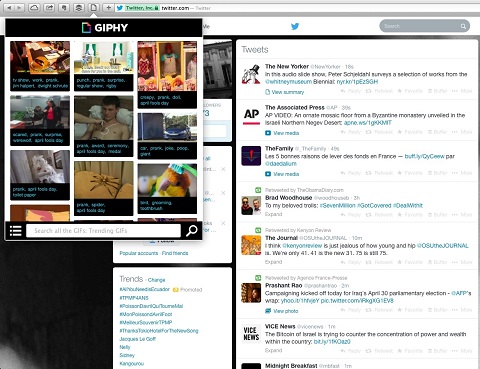Open the scared, prank, werewolf GIF
Screen dimensions: 480x369
tap(40, 120)
